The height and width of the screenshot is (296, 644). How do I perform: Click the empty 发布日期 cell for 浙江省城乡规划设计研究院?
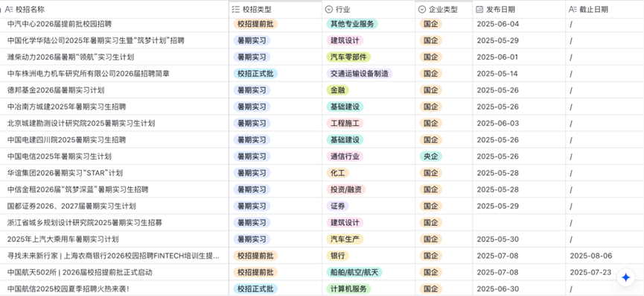[x=519, y=222]
